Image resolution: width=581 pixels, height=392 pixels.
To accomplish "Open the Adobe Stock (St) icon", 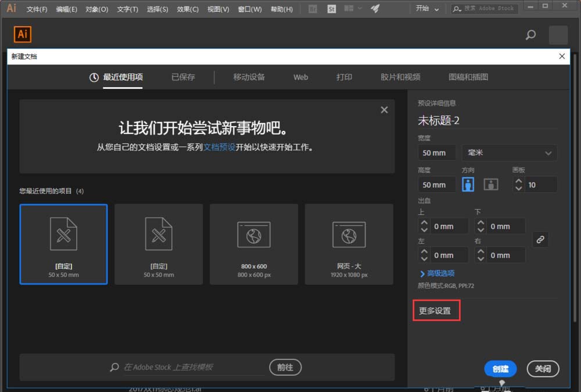I will coord(332,9).
